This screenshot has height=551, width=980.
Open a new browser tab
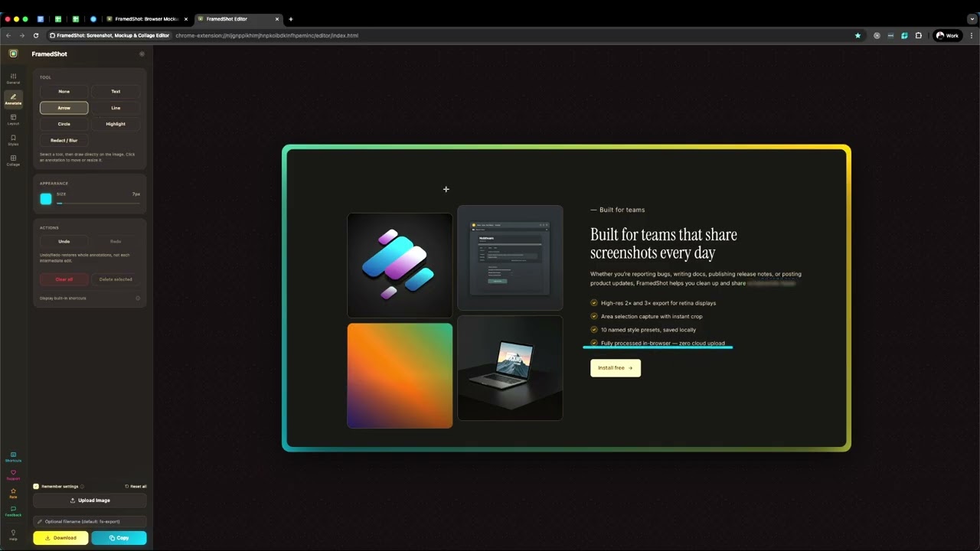click(291, 19)
